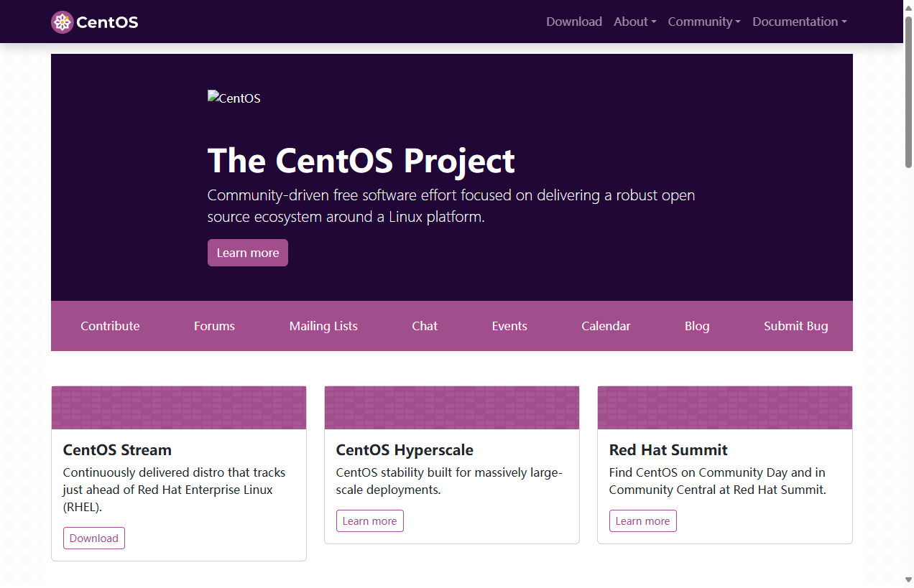Download CentOS Stream from its card
Screen dimensions: 914x588
(x=93, y=537)
